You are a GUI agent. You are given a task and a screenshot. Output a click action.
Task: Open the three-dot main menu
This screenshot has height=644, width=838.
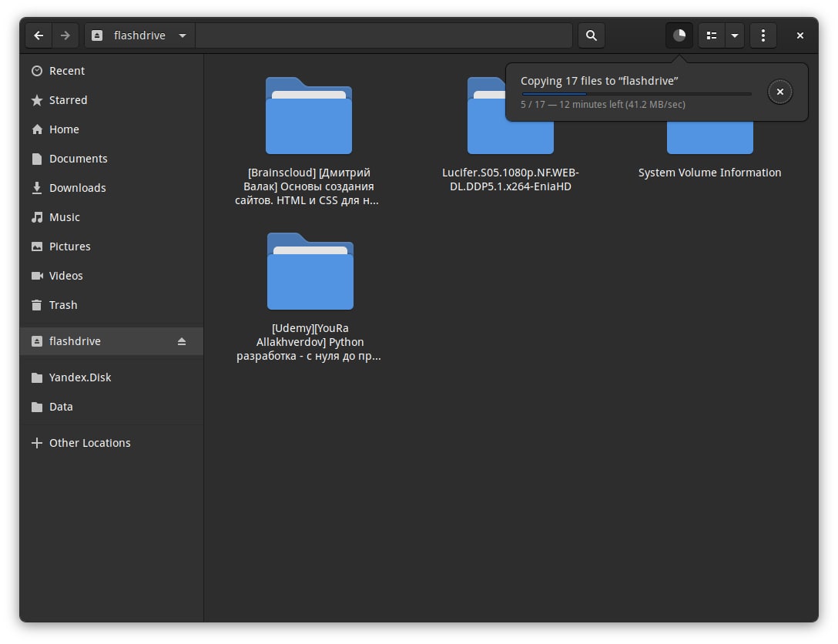click(x=763, y=35)
